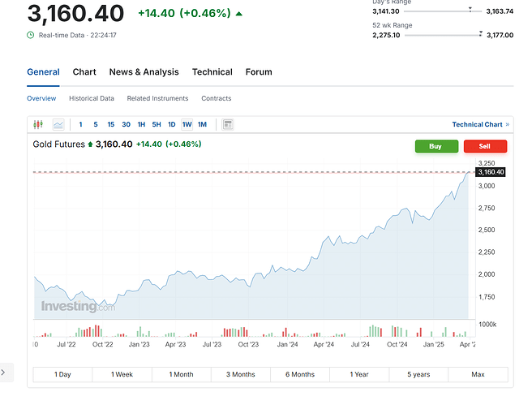Click the Technical Chart double-arrow icon
Screen dimensions: 532x405
pos(508,124)
